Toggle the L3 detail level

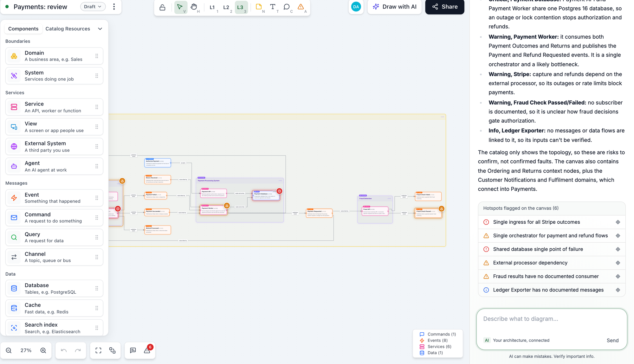coord(241,7)
